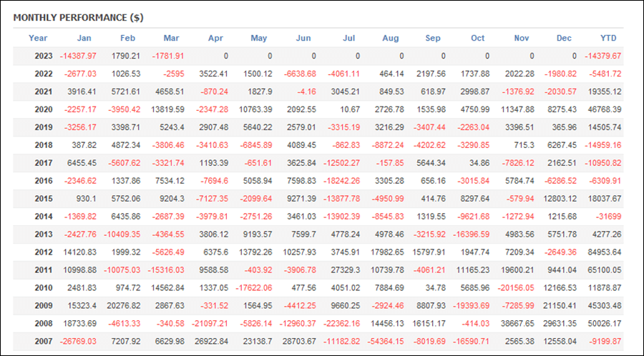The image size is (644, 356).
Task: Click the Jan column header
Action: click(x=84, y=38)
